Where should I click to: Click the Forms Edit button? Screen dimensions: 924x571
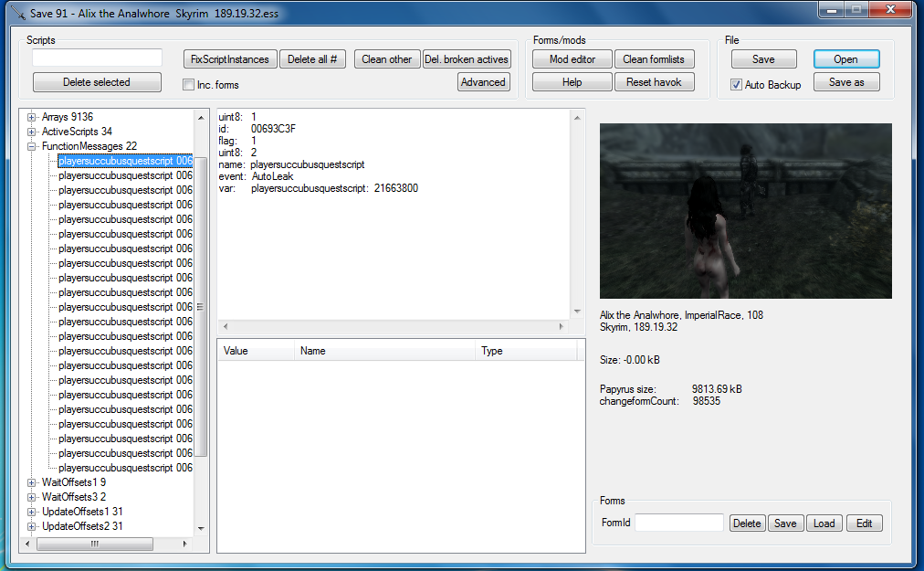[865, 523]
